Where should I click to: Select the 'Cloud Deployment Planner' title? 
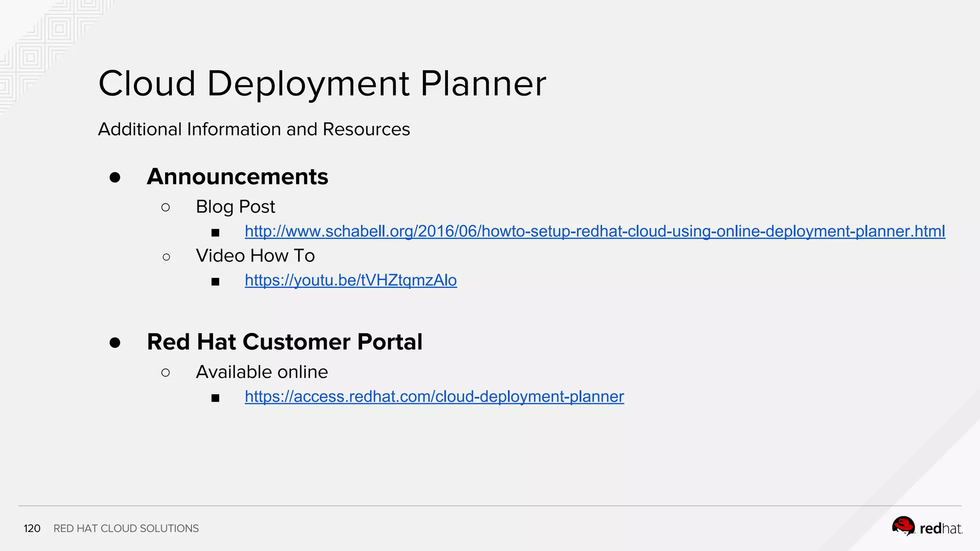322,83
